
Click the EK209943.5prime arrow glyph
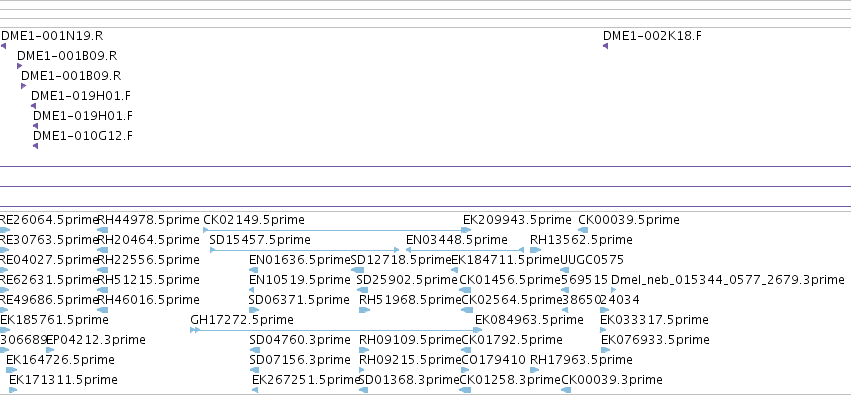click(x=467, y=230)
